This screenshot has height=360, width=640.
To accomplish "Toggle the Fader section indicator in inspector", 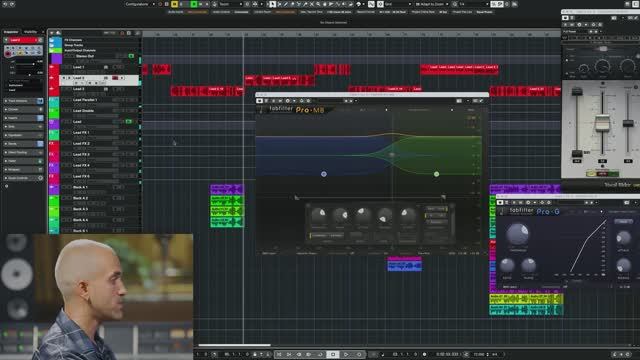I will tap(40, 161).
